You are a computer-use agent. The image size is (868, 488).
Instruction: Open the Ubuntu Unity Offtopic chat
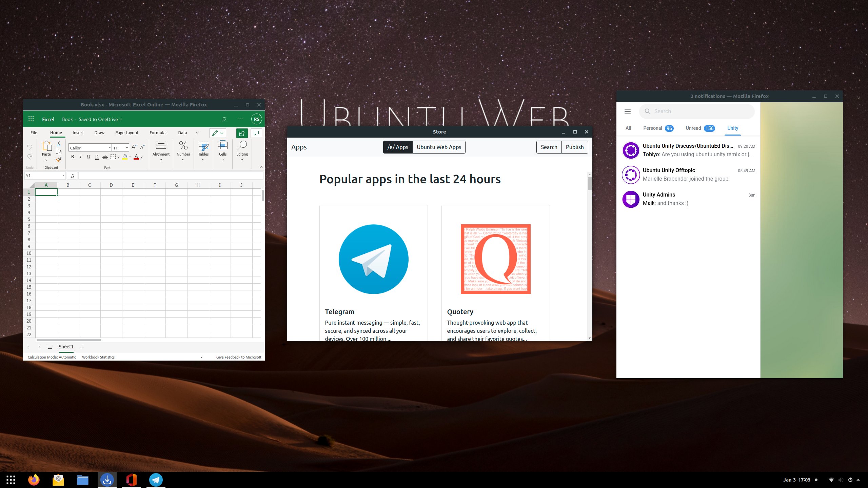coord(688,175)
